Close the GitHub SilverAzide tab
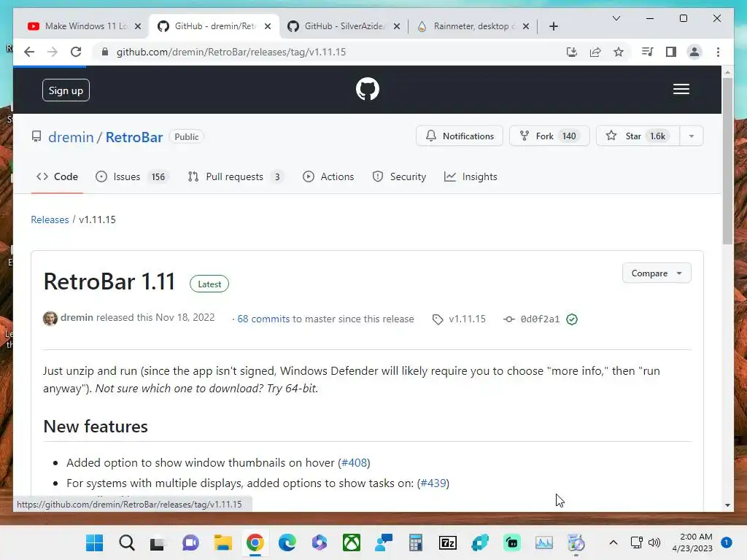747x560 pixels. [x=397, y=26]
